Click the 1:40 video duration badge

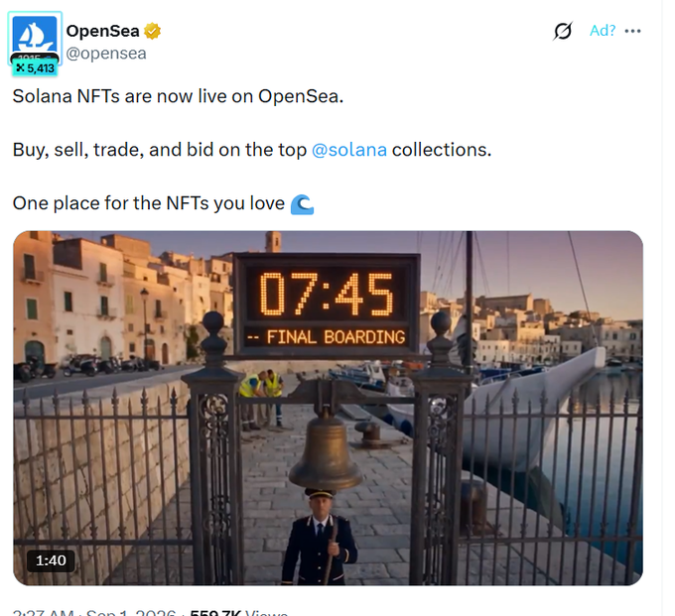[51, 560]
